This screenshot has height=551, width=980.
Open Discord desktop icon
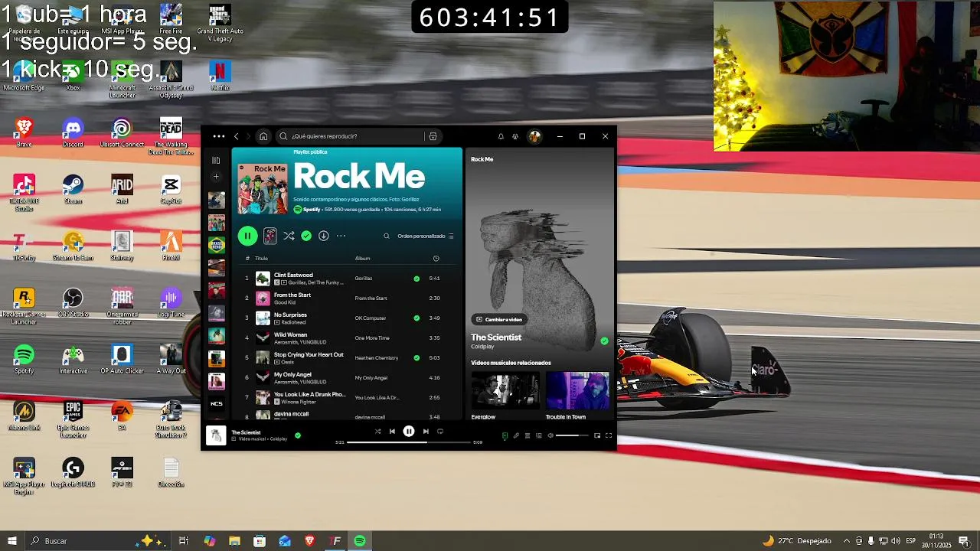(73, 133)
